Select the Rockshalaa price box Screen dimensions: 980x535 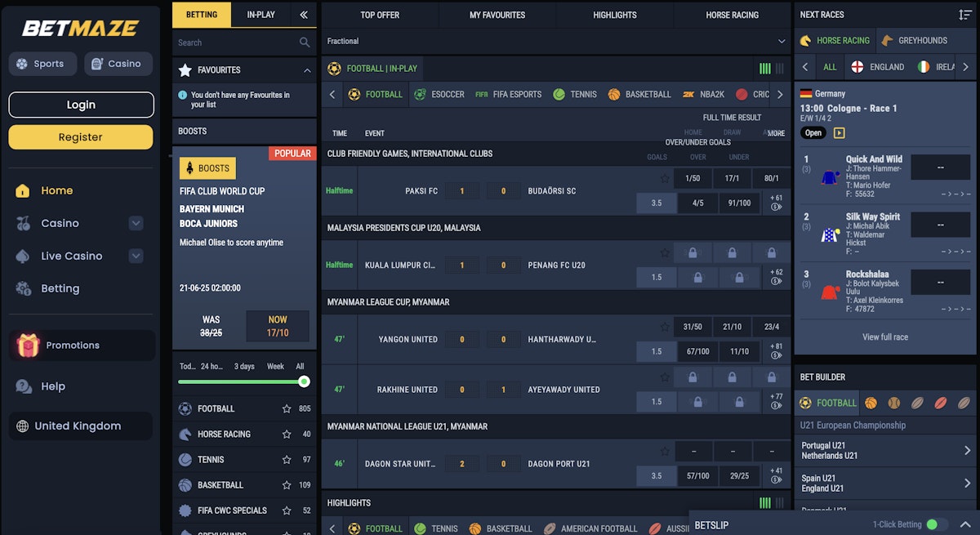pyautogui.click(x=941, y=282)
